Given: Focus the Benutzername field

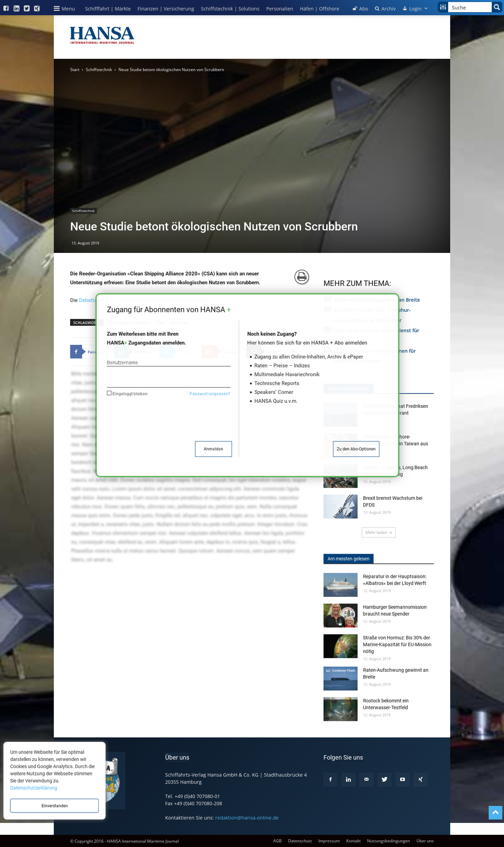Looking at the screenshot, I should tap(169, 363).
